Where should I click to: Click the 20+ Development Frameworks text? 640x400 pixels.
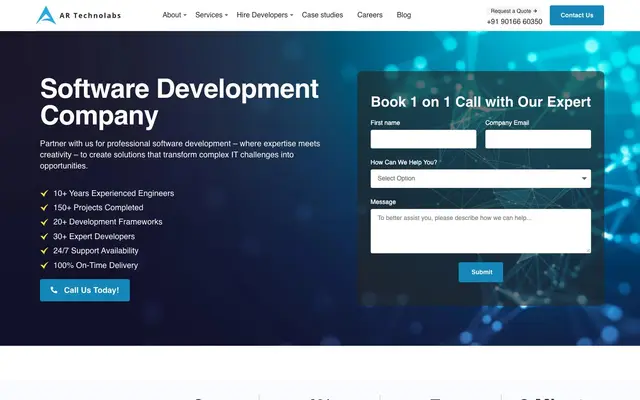click(108, 222)
